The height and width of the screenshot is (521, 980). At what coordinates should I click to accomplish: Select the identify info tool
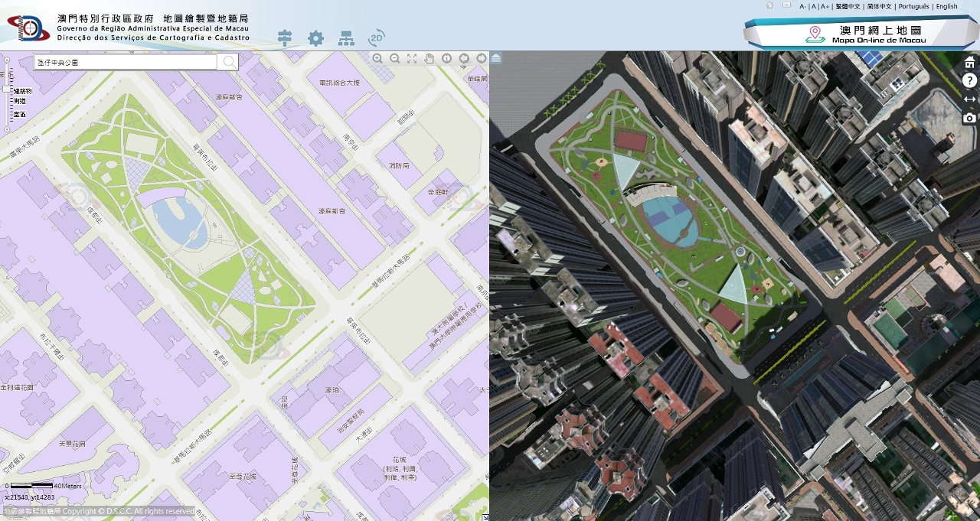tap(446, 59)
